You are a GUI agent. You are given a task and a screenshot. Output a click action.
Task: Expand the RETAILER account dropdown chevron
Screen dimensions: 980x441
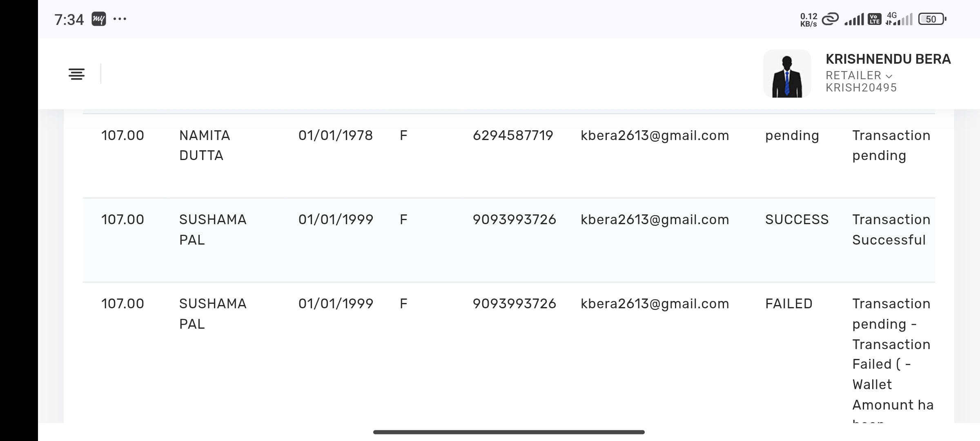(889, 76)
